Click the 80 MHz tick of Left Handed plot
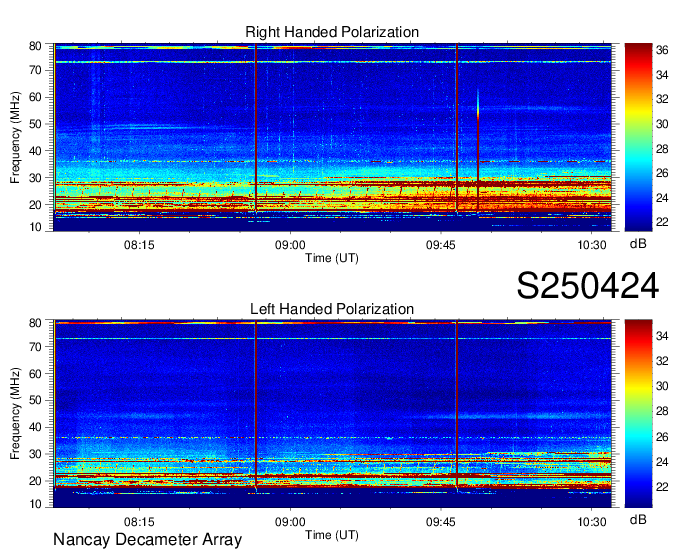The height and width of the screenshot is (552, 680). [36, 323]
